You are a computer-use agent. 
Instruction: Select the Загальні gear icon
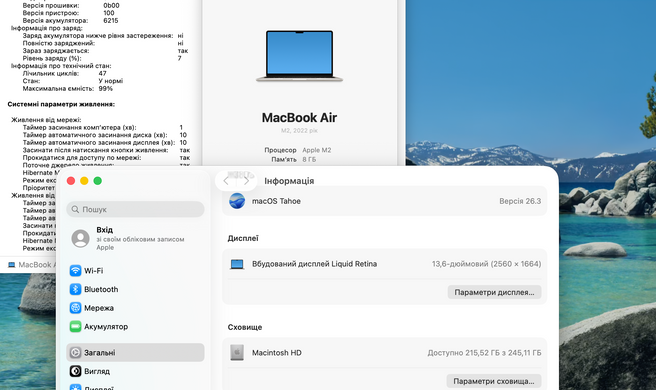pyautogui.click(x=75, y=353)
